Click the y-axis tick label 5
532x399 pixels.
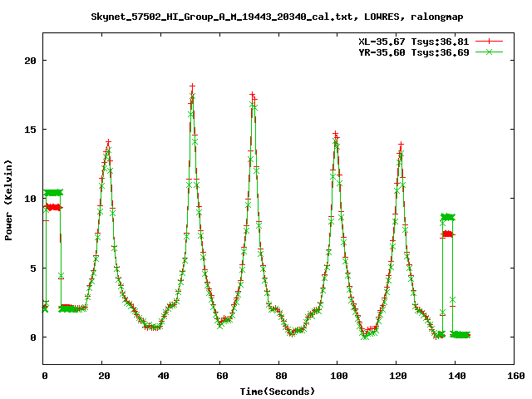point(33,268)
